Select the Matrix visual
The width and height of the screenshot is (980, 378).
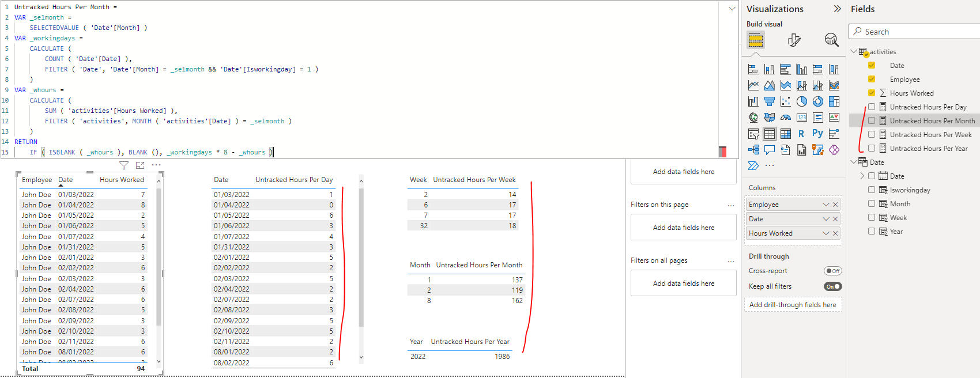tap(785, 134)
